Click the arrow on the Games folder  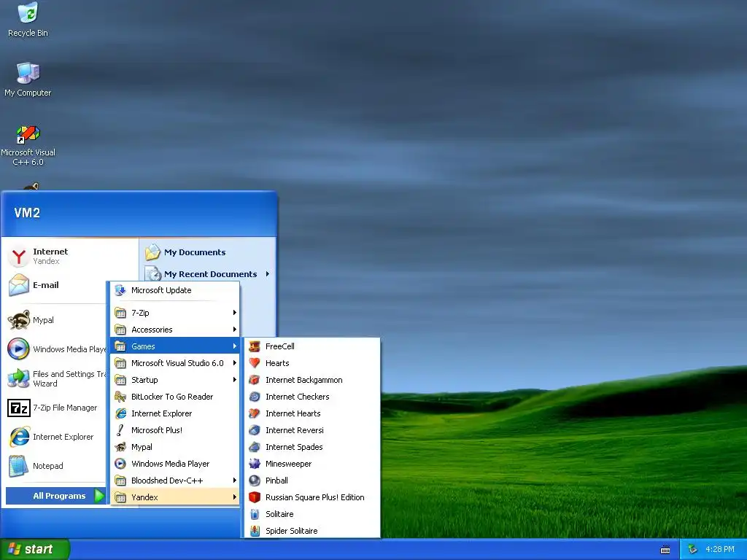[235, 346]
